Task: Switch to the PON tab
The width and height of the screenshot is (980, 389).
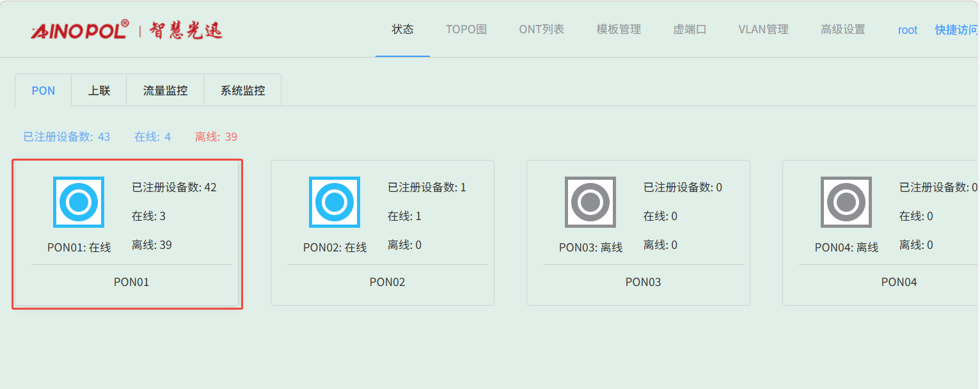Action: 43,91
